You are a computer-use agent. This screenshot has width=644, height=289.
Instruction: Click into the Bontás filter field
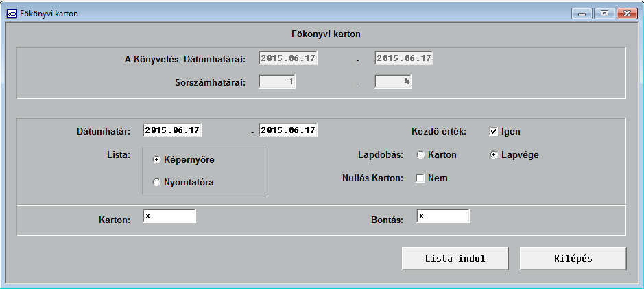click(443, 216)
